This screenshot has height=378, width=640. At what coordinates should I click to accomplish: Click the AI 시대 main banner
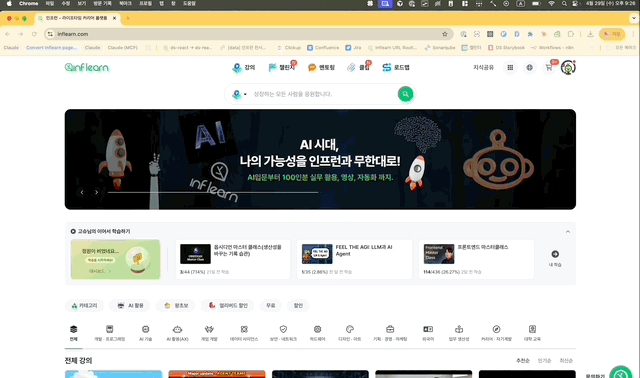click(320, 159)
